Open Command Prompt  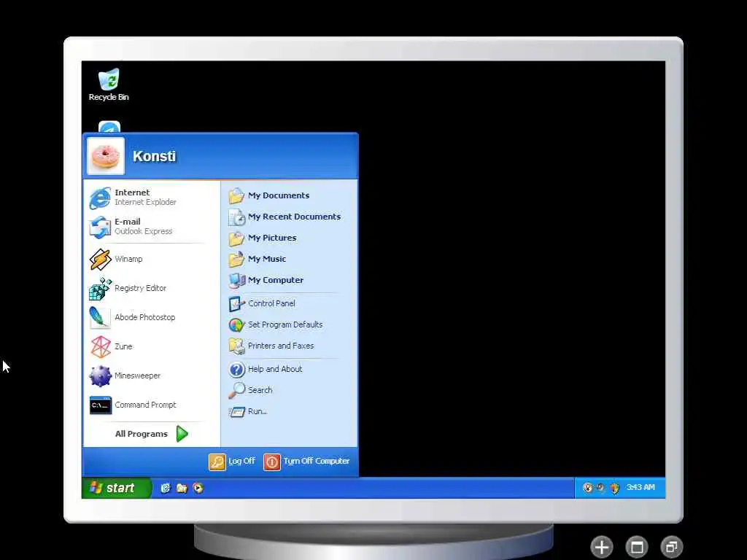(152, 405)
